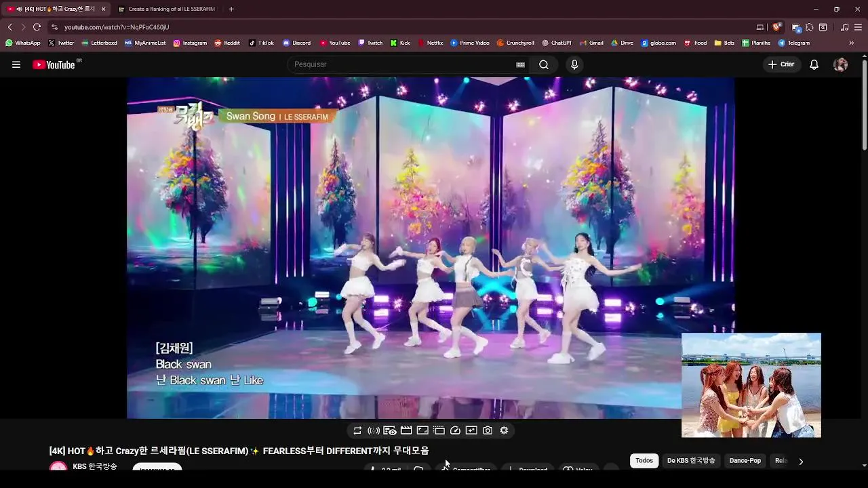This screenshot has height=488, width=868.
Task: Open the MyAnimeList bookmark
Action: point(145,43)
